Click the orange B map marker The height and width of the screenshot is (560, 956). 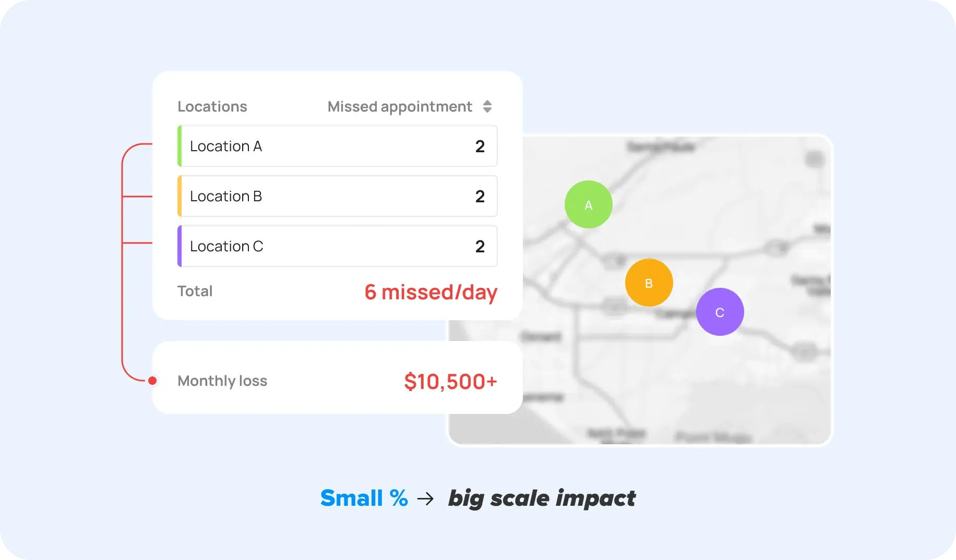click(x=649, y=283)
